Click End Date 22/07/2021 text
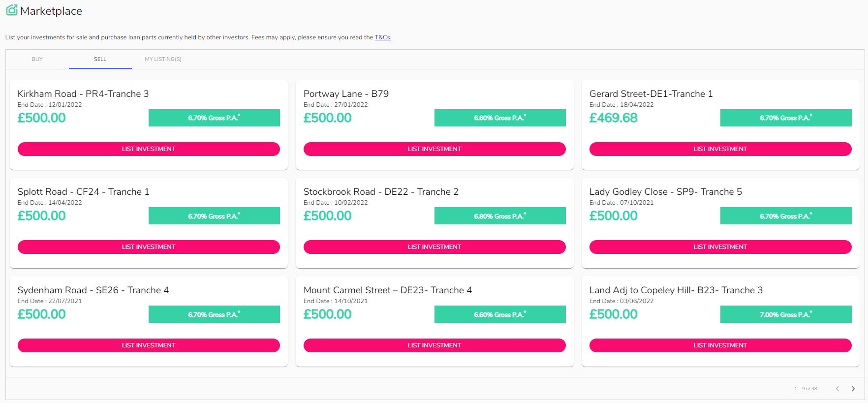Viewport: 868px width, 403px height. pyautogui.click(x=50, y=301)
